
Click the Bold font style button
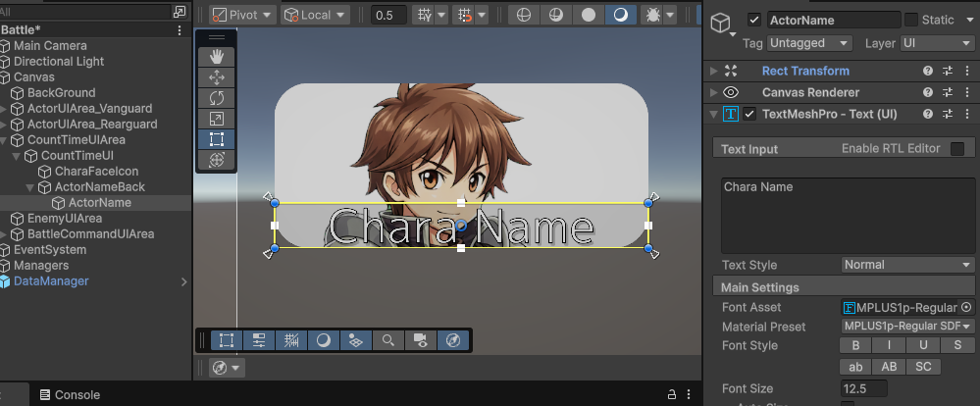855,345
